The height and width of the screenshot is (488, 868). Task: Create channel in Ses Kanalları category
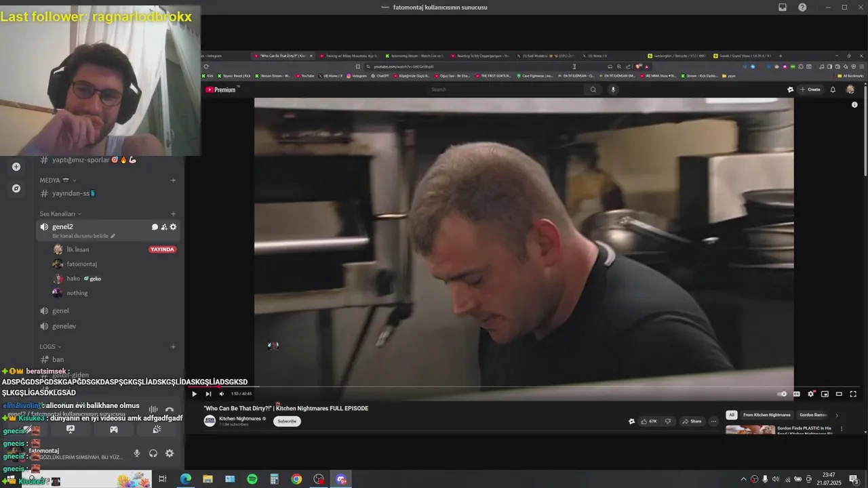click(173, 214)
